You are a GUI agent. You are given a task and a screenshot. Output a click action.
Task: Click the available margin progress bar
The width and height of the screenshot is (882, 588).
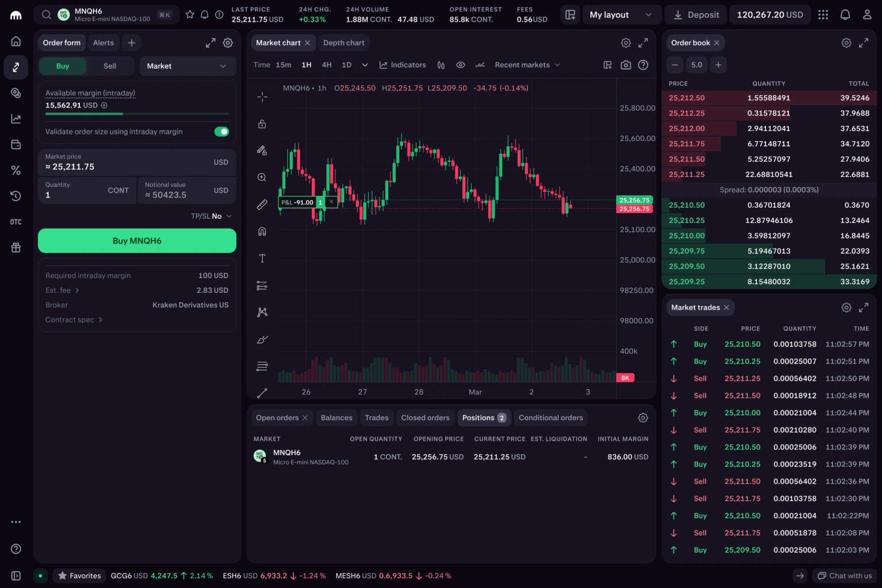pos(137,114)
